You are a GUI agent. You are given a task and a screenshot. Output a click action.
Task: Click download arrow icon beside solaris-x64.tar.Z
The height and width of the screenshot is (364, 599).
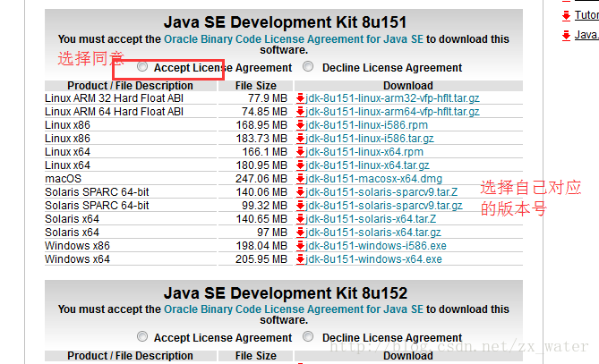300,219
